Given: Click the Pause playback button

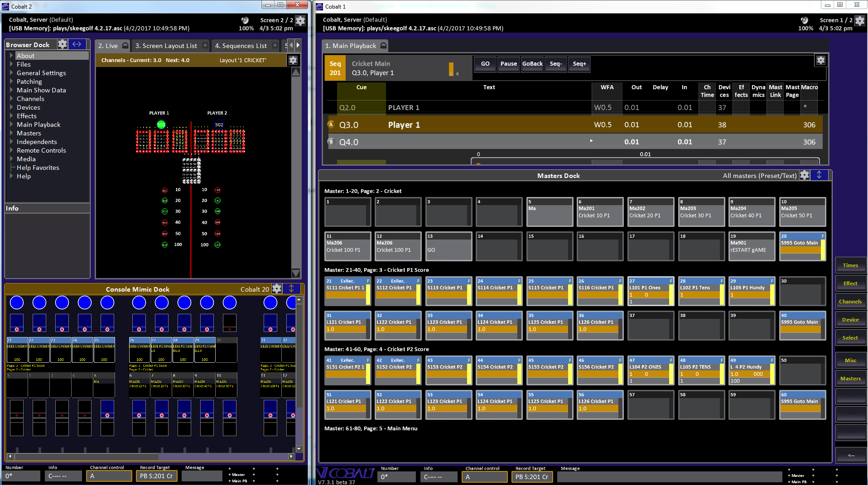Looking at the screenshot, I should click(x=509, y=64).
